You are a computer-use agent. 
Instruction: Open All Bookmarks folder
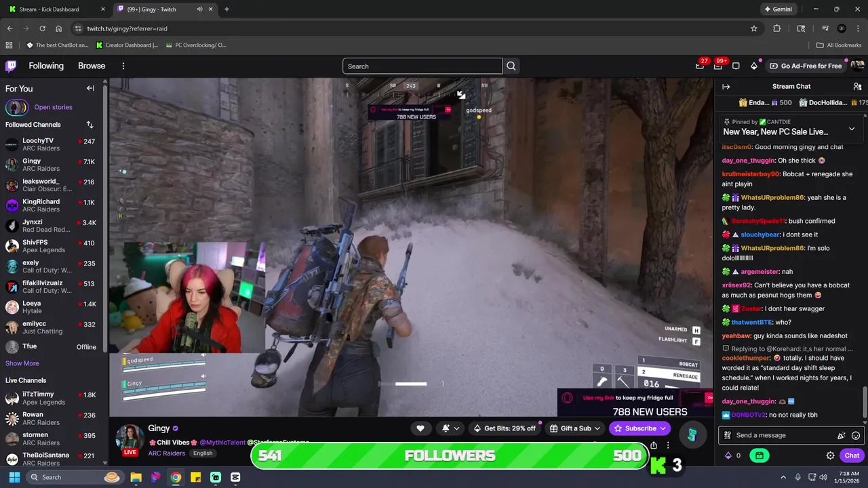[x=838, y=45]
